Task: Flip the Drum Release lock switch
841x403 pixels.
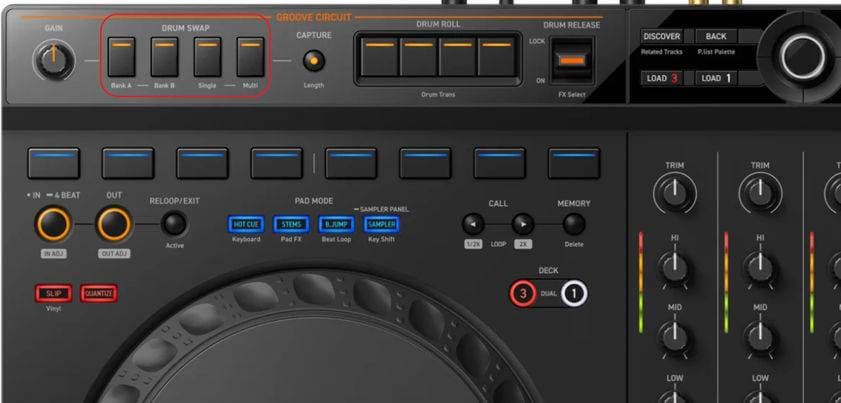Action: click(572, 61)
